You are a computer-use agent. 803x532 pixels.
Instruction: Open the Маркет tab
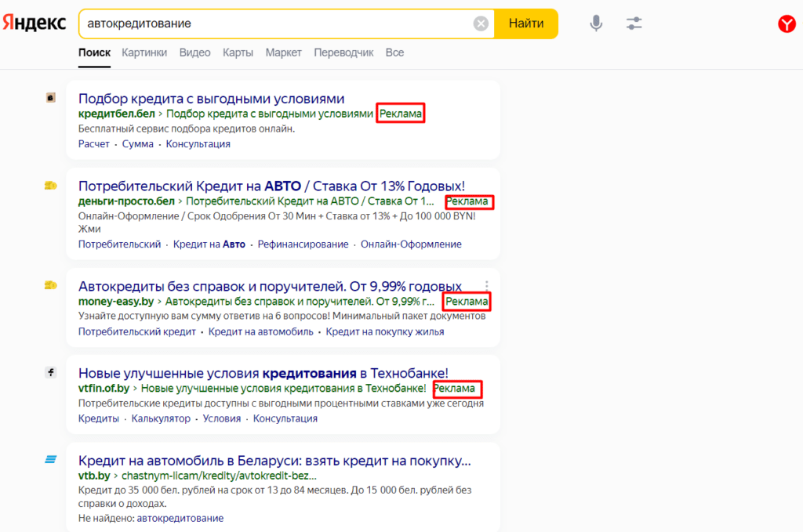[x=283, y=52]
